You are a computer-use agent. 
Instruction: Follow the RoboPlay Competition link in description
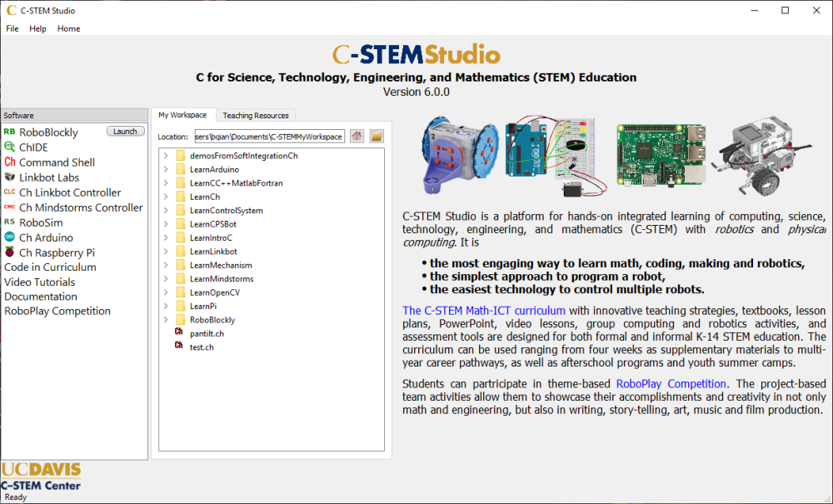671,383
